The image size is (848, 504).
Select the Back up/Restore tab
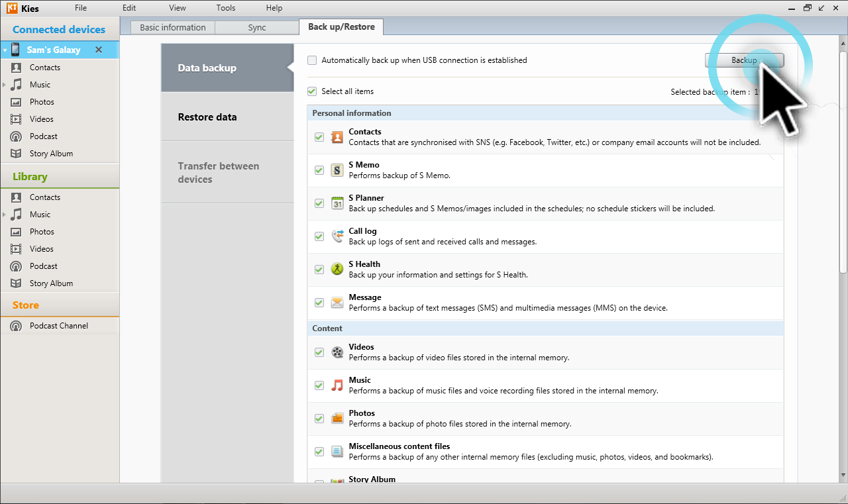click(x=341, y=27)
